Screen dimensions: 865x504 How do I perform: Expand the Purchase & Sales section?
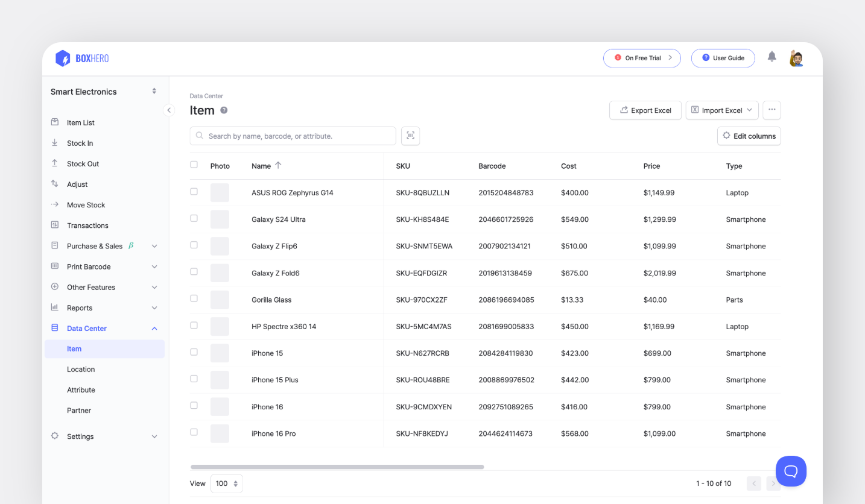coord(154,246)
